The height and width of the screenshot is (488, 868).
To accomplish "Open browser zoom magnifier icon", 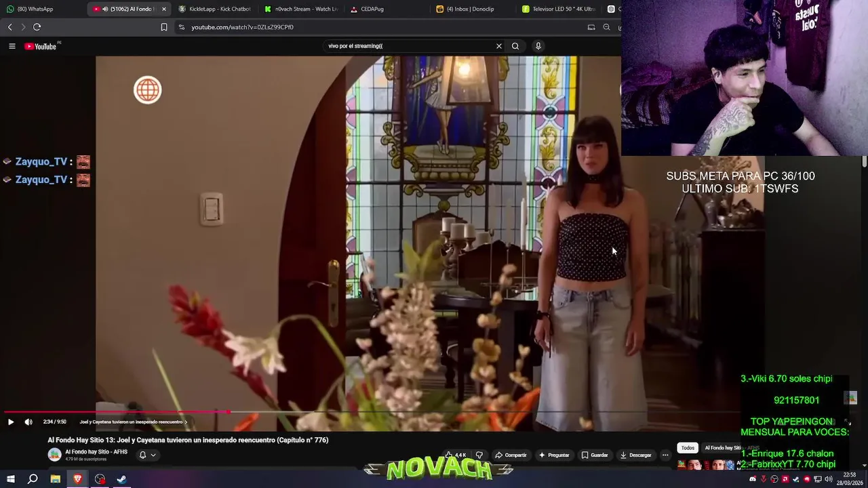I will (606, 27).
